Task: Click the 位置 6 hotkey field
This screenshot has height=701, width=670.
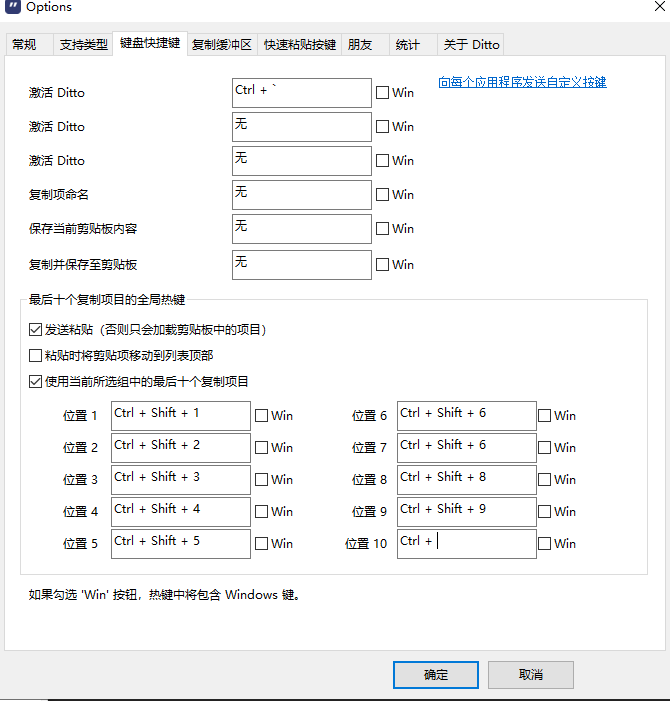Action: [467, 416]
